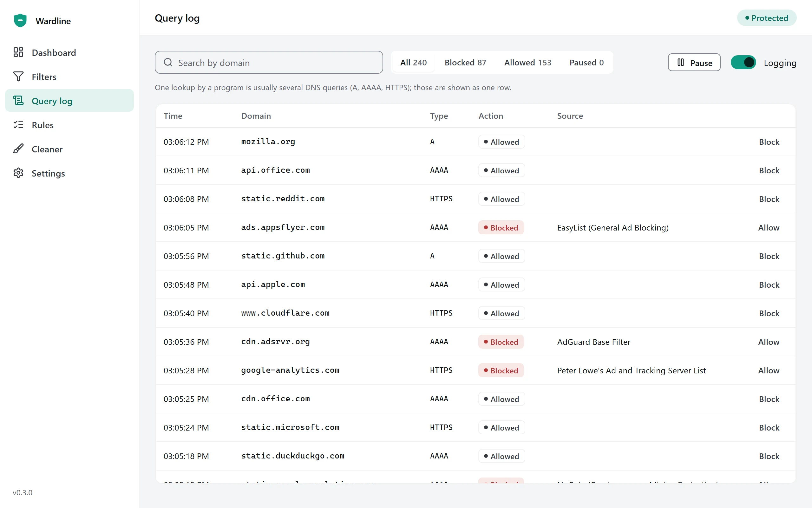The height and width of the screenshot is (508, 812).
Task: Filter to Allowed 153 tab
Action: (528, 63)
